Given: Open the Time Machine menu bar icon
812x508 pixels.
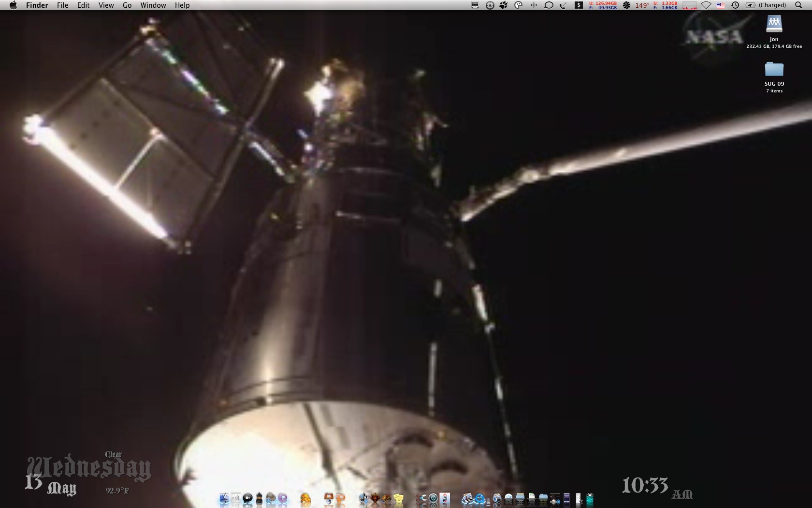Looking at the screenshot, I should click(735, 5).
